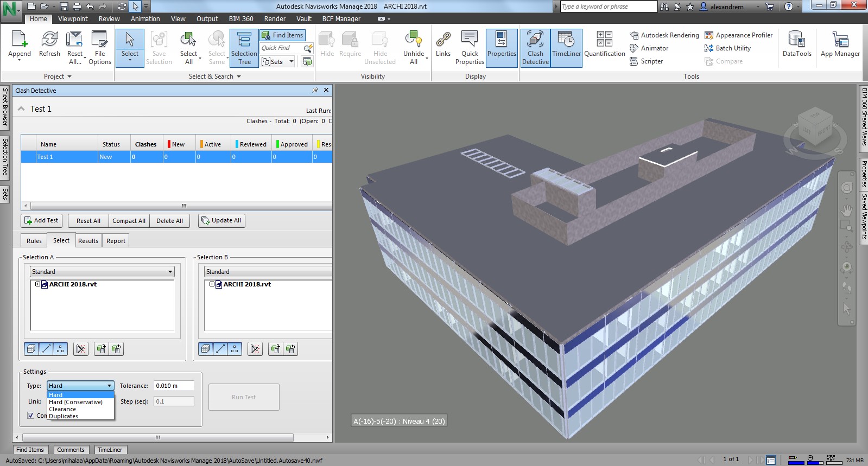Viewport: 868px width, 466px height.
Task: Open the Viewpoint ribbon tab
Action: tap(73, 19)
